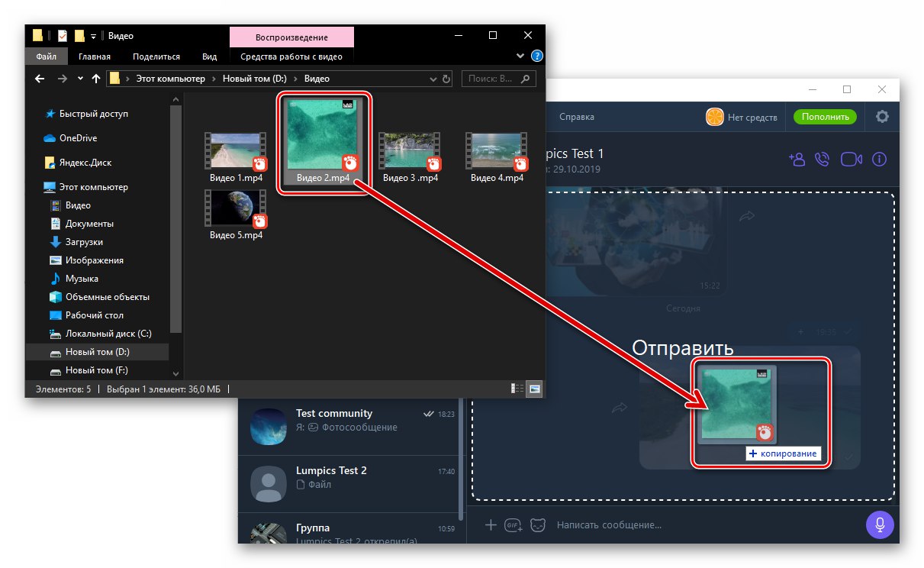The width and height of the screenshot is (924, 568).
Task: Click the Воспроизведение contextual tab header
Action: pyautogui.click(x=291, y=37)
